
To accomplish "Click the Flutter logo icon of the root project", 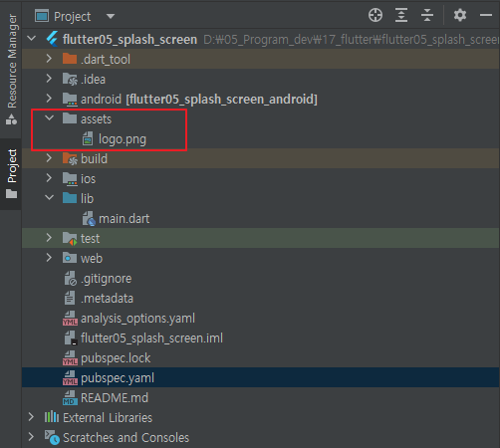I will 53,39.
